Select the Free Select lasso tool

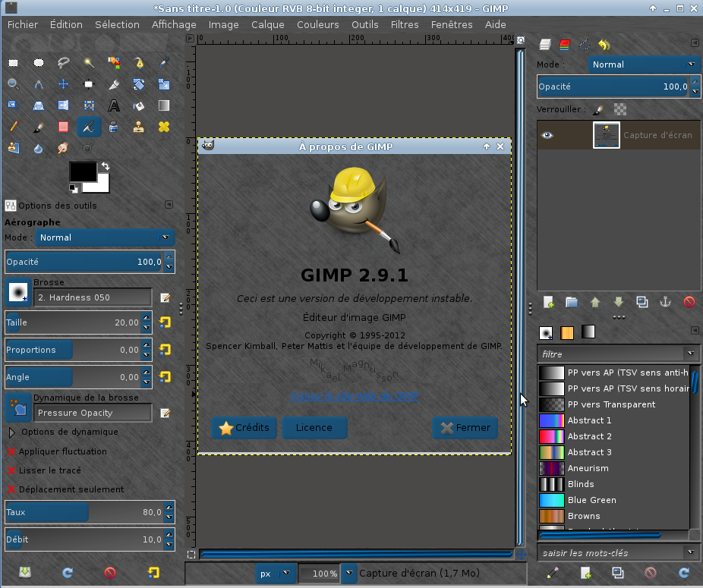click(64, 63)
